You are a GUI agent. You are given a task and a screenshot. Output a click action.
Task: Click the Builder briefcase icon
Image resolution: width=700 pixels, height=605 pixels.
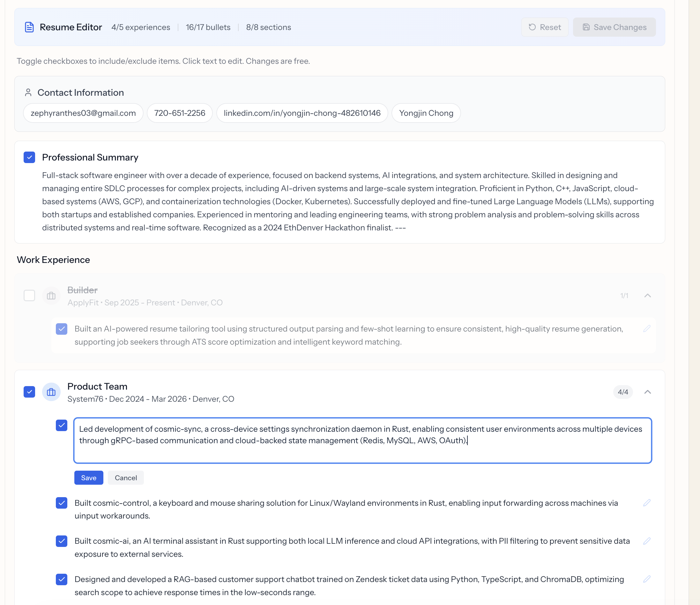tap(51, 295)
